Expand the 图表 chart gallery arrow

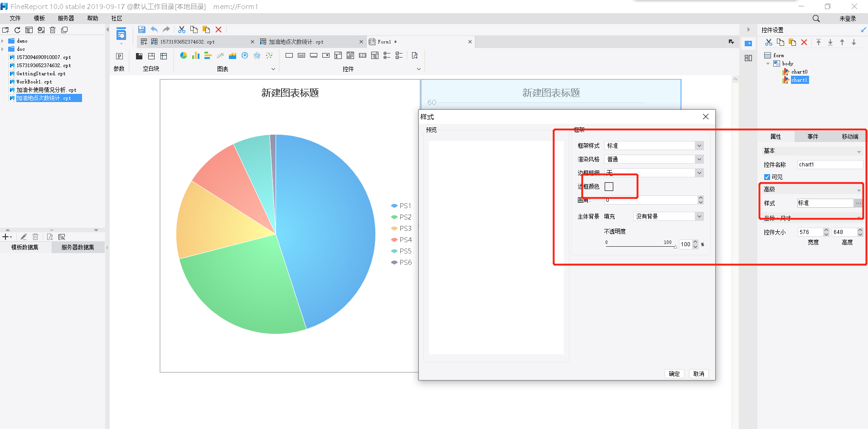273,69
